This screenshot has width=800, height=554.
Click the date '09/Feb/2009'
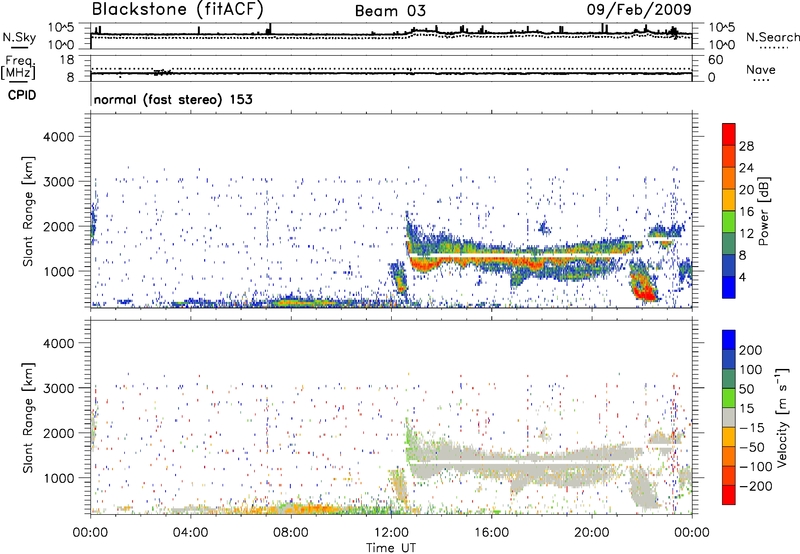[x=639, y=10]
